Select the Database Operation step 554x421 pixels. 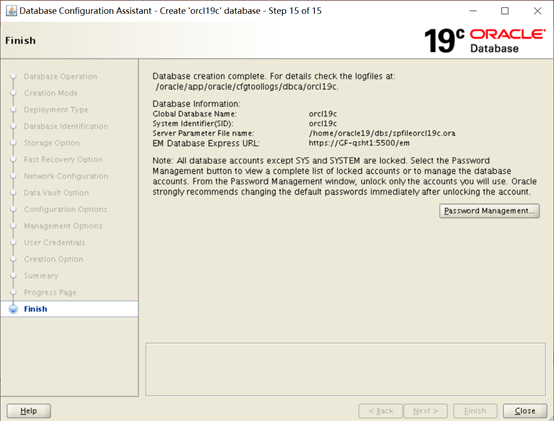click(60, 77)
